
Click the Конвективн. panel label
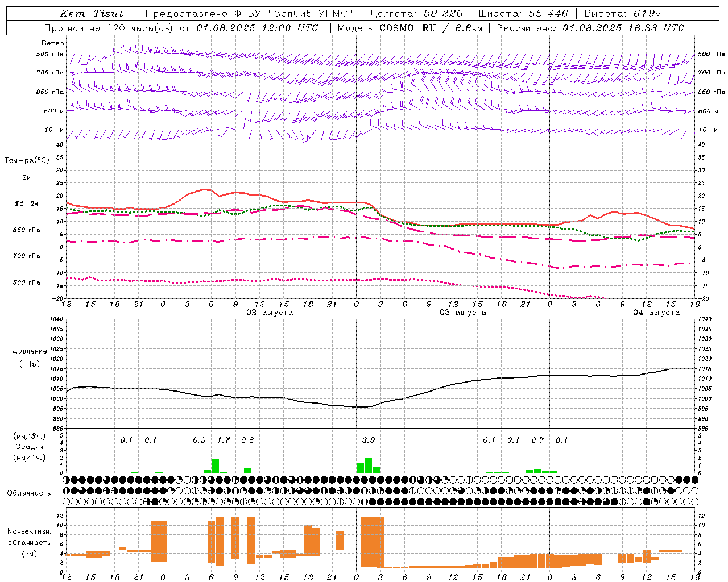pyautogui.click(x=30, y=531)
